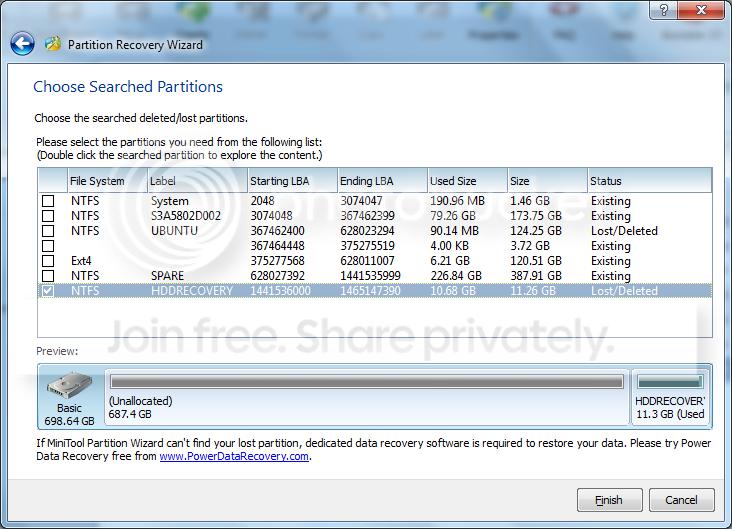The image size is (732, 529).
Task: Click the Basic hard disk icon
Action: pyautogui.click(x=69, y=386)
